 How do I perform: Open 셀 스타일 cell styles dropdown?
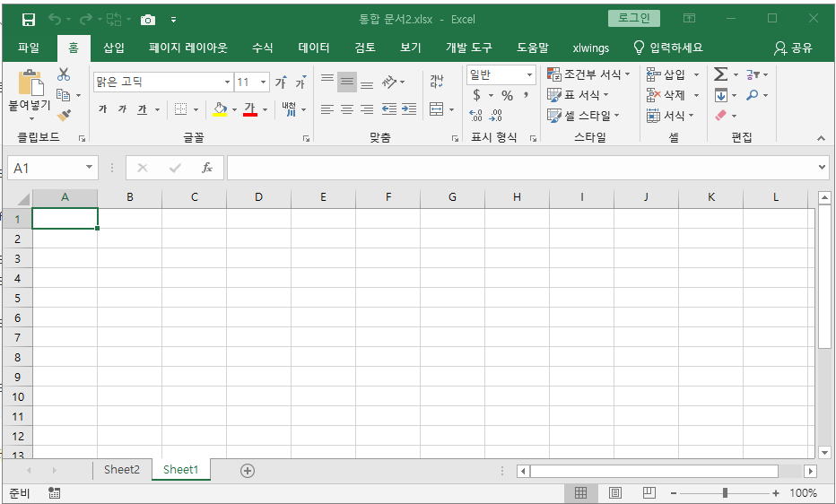coord(583,115)
